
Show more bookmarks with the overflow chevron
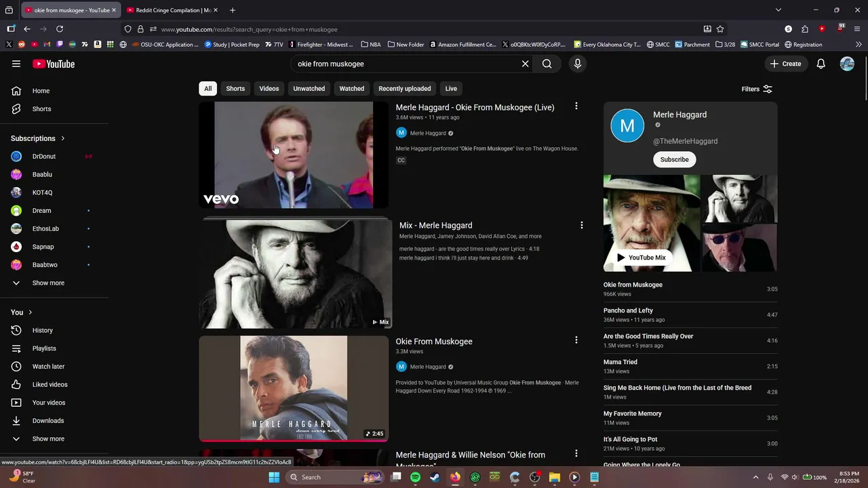point(859,45)
